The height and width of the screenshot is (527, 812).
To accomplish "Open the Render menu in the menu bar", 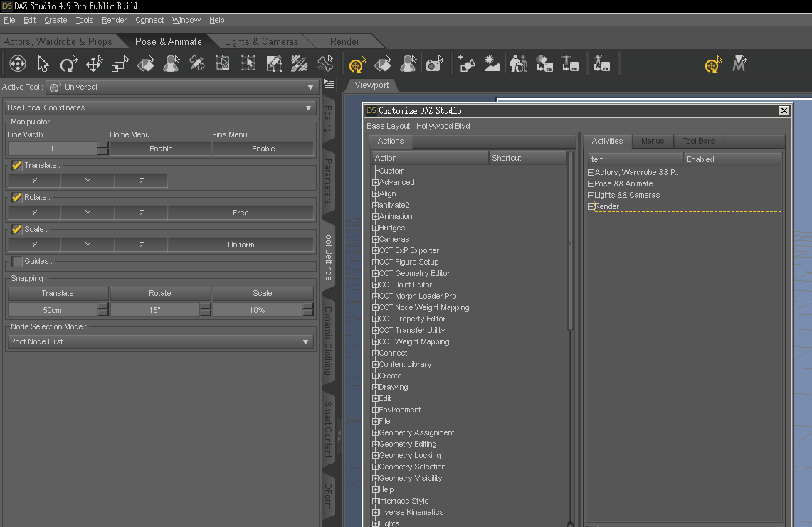I will (x=114, y=20).
